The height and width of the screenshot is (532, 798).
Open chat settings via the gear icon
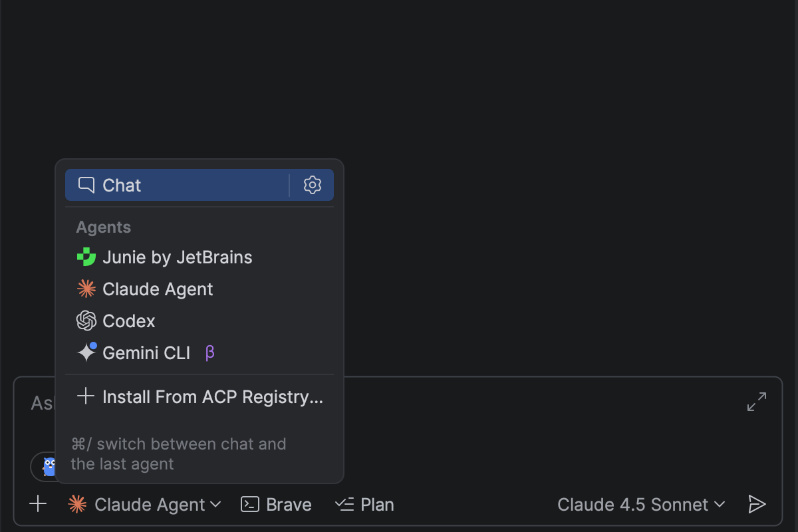click(313, 185)
